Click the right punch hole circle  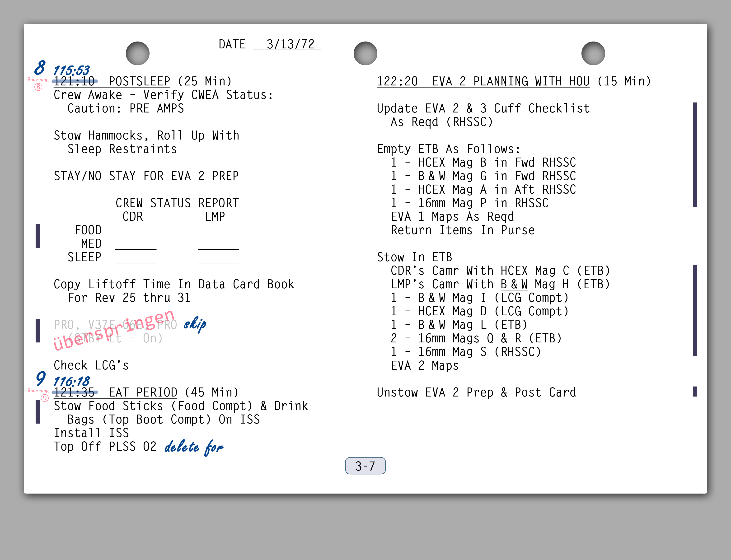coord(593,53)
